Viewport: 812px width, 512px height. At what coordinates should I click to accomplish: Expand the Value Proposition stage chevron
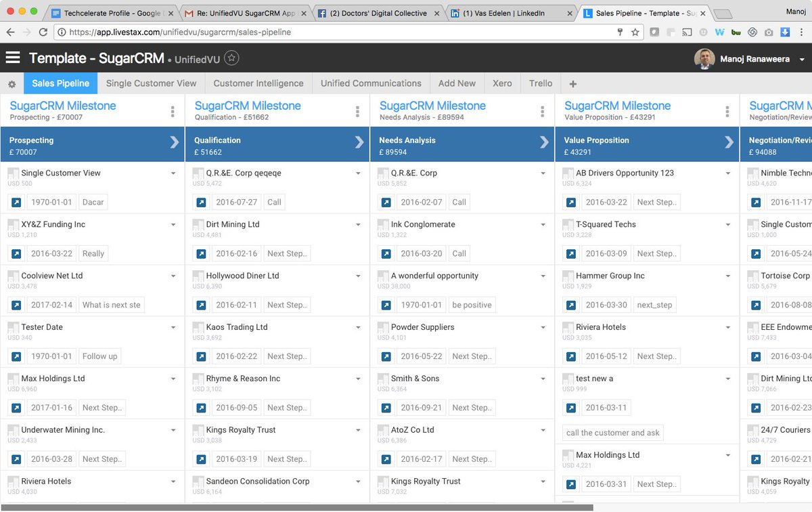click(729, 142)
